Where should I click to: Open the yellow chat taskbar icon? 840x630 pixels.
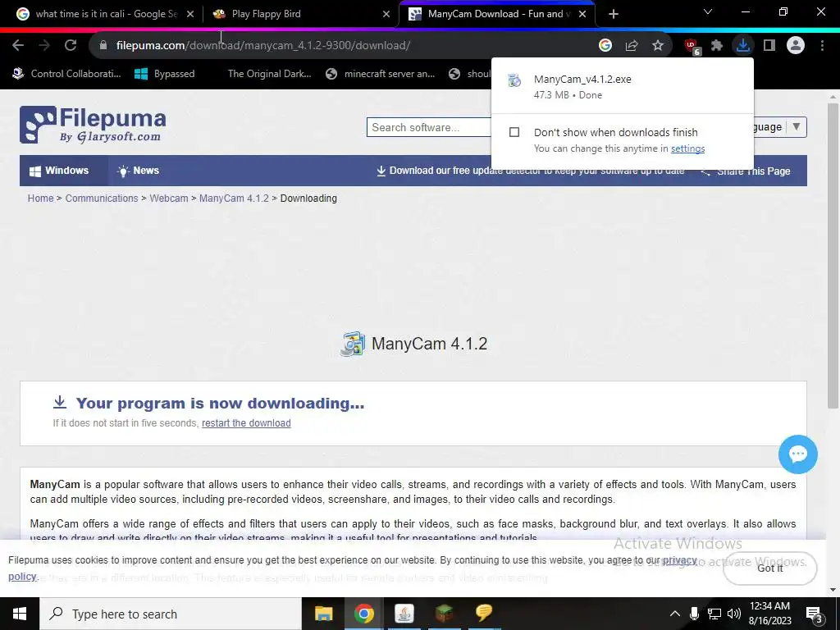(484, 614)
